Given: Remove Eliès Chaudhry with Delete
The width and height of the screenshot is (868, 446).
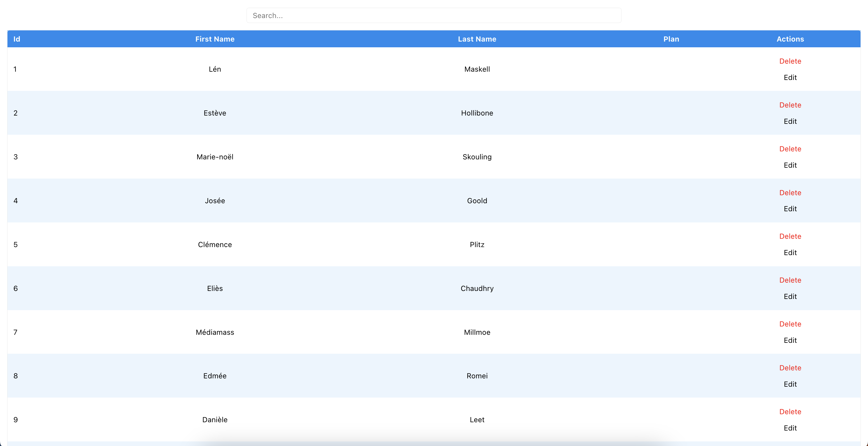Looking at the screenshot, I should (790, 280).
